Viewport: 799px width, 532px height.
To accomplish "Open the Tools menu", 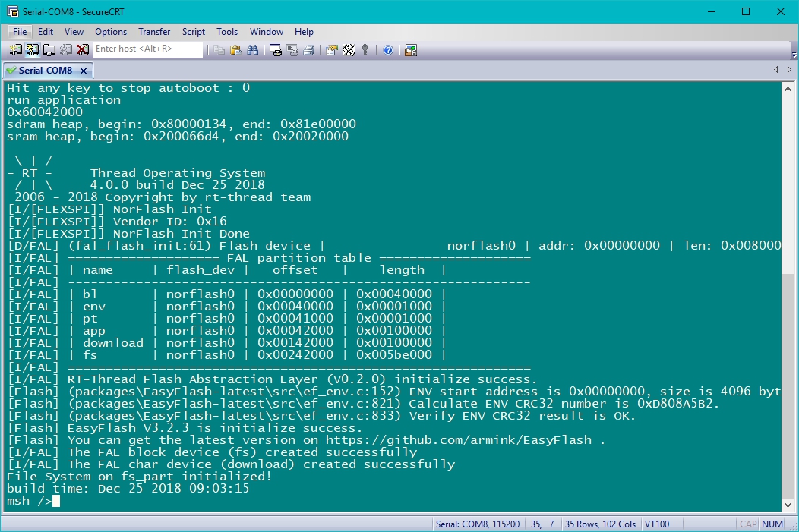I will (227, 32).
